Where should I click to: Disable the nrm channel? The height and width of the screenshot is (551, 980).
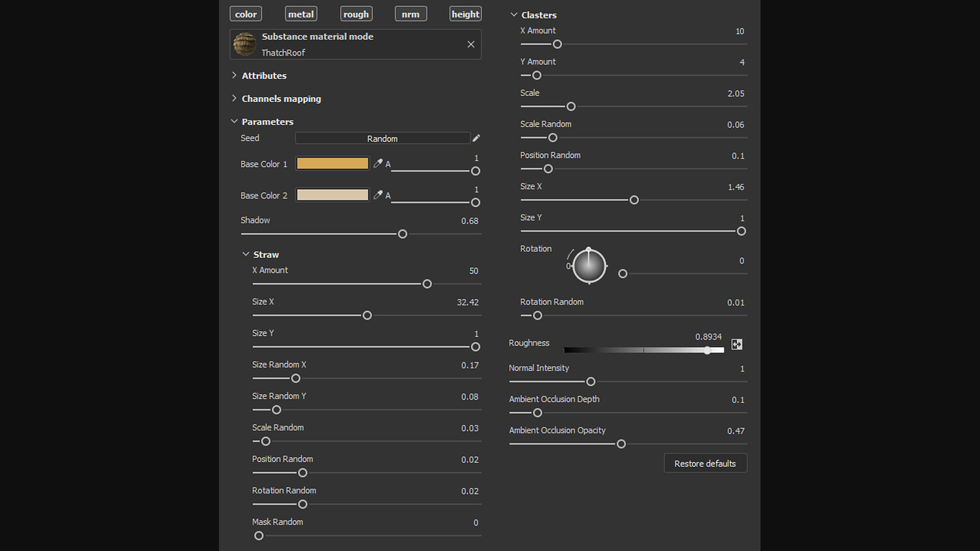pyautogui.click(x=411, y=14)
